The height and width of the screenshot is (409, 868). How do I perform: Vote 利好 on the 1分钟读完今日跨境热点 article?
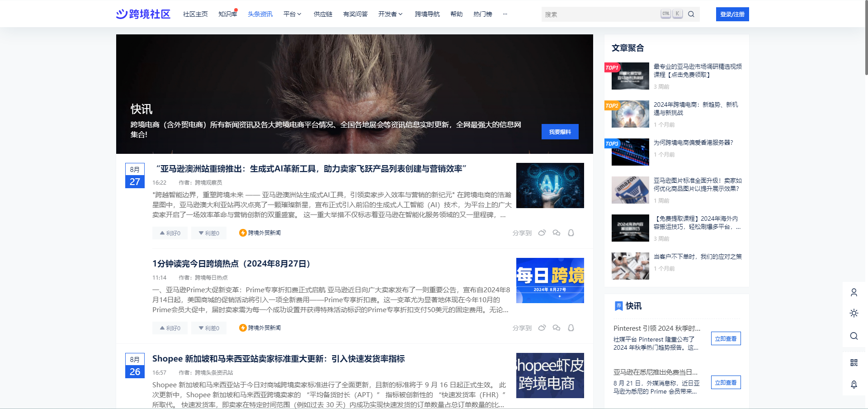[170, 328]
